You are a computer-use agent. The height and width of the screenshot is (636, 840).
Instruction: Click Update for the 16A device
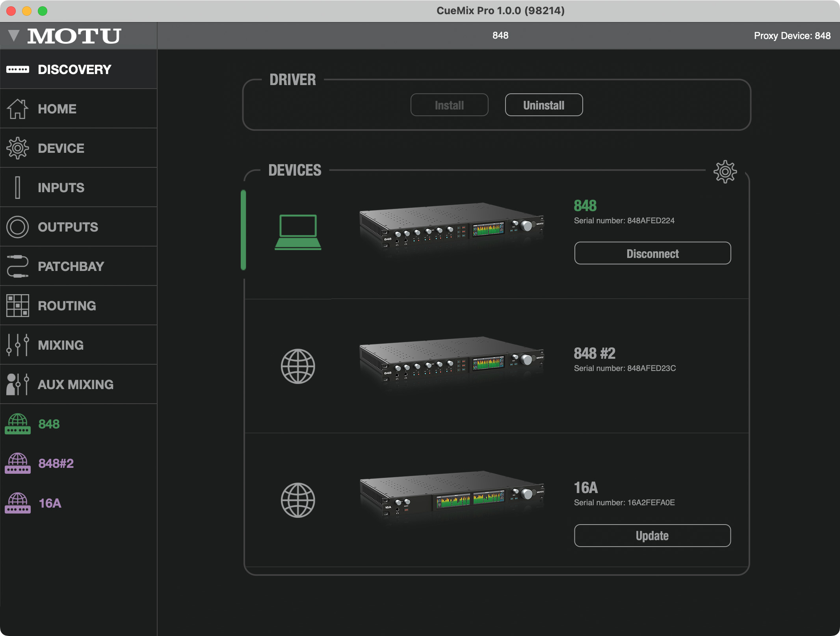652,536
